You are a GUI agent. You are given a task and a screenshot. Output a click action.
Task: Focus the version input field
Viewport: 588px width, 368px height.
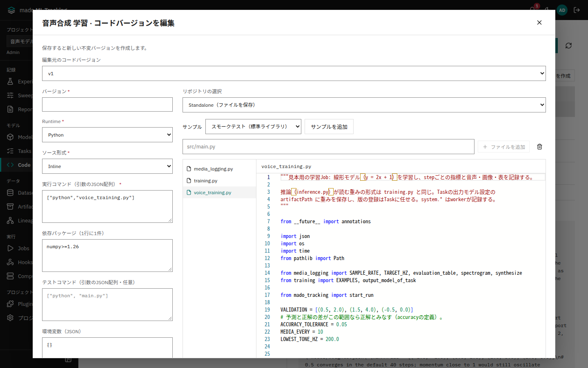[107, 105]
